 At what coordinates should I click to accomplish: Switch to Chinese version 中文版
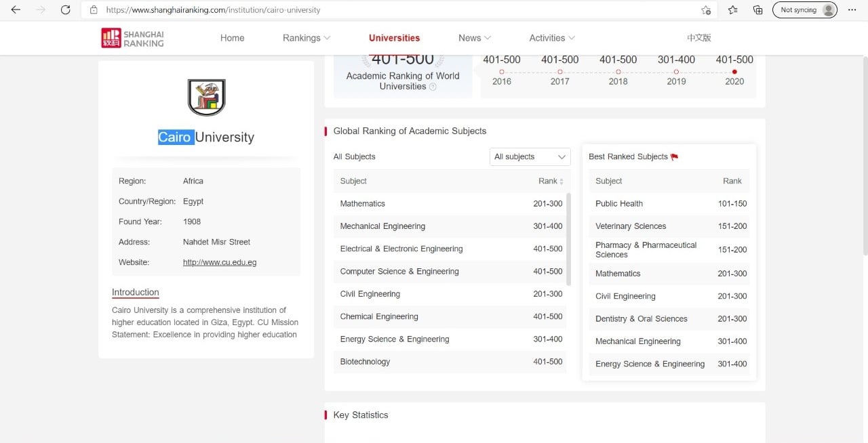point(698,38)
